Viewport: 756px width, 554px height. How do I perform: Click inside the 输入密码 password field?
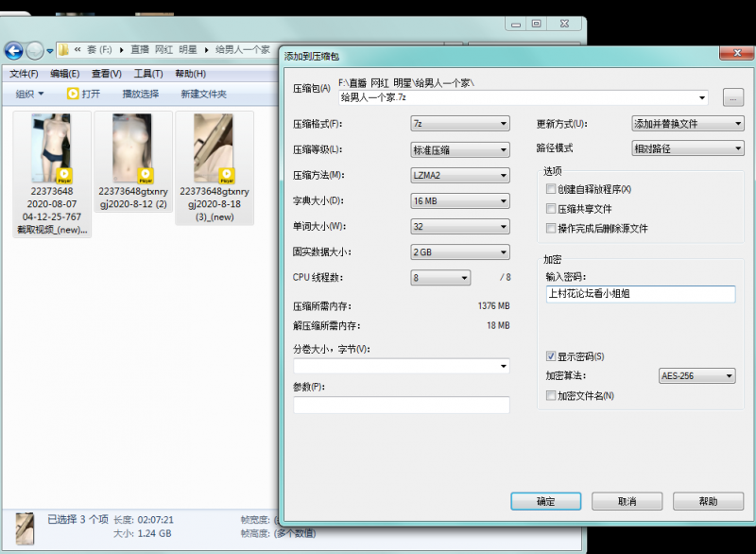click(x=643, y=294)
